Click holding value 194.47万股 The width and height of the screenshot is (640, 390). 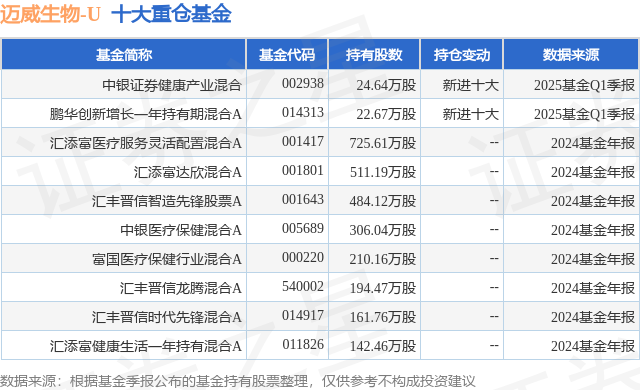pyautogui.click(x=383, y=288)
